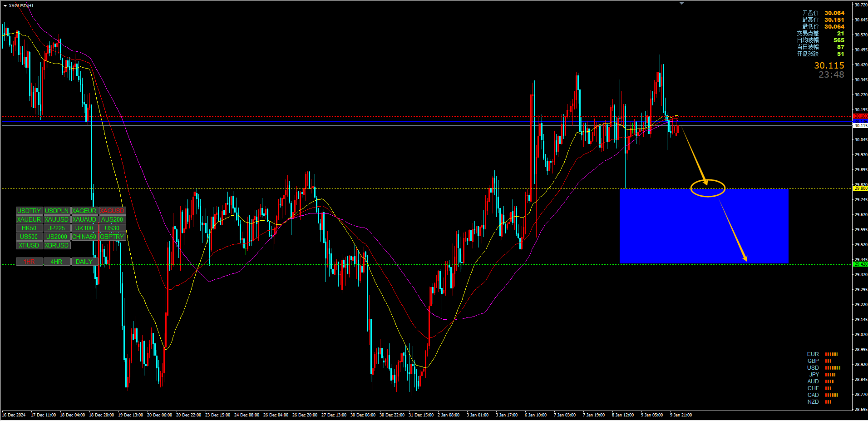
Task: Click the 开盘价 30.064 open price value
Action: point(834,13)
